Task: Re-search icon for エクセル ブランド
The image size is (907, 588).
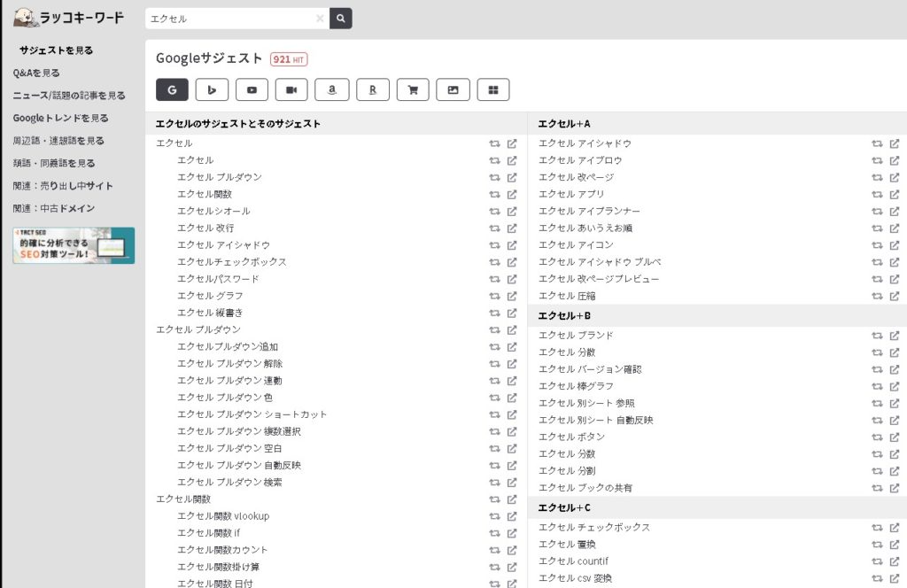Action: click(877, 336)
